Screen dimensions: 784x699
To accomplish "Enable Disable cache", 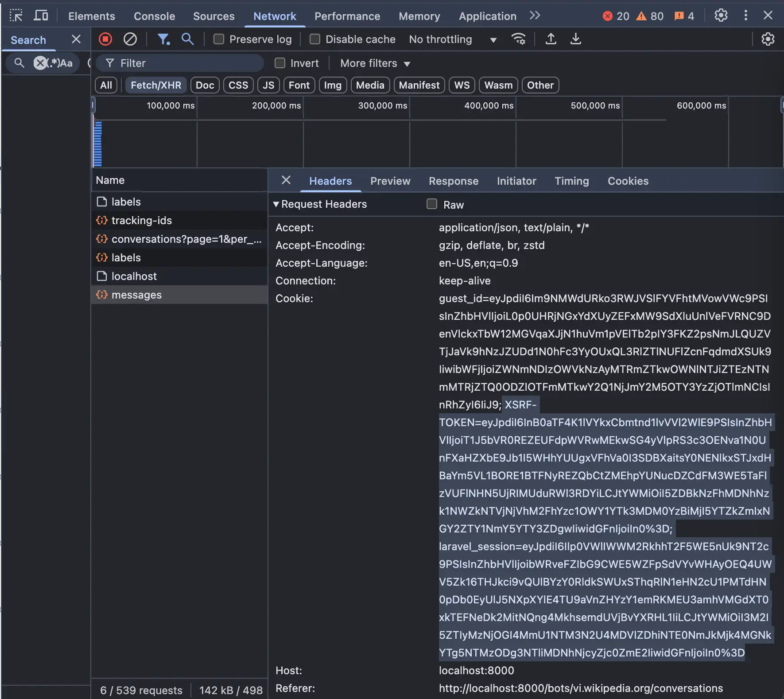I will click(x=315, y=39).
